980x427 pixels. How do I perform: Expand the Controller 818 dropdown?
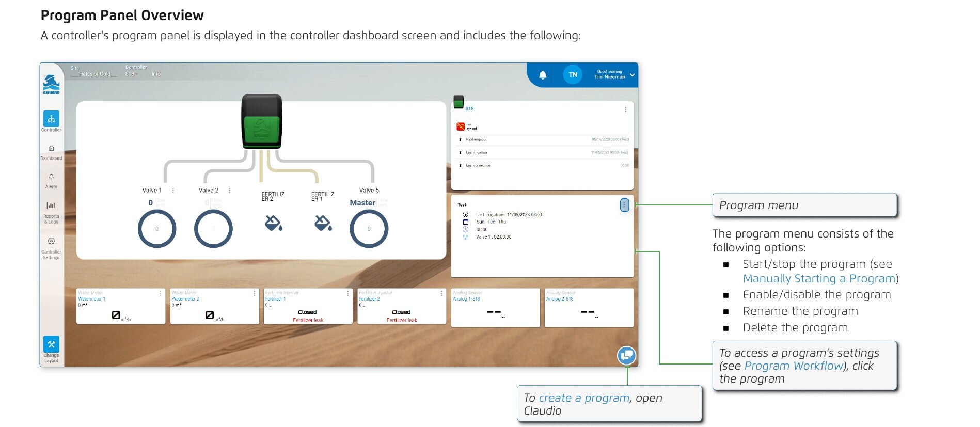tap(132, 74)
